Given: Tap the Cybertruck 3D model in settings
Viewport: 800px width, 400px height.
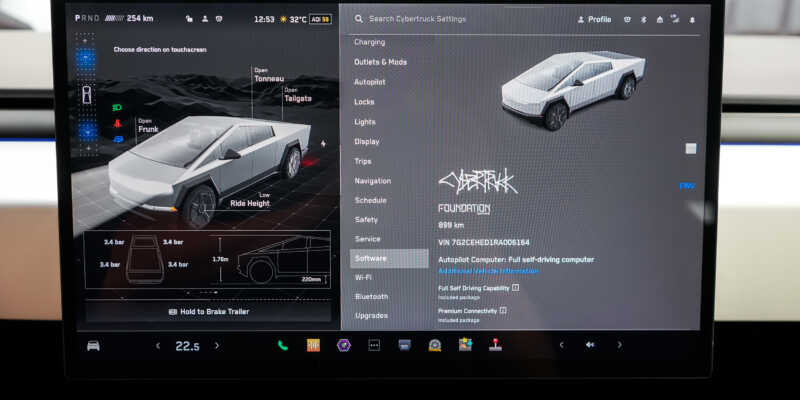Looking at the screenshot, I should click(x=573, y=89).
